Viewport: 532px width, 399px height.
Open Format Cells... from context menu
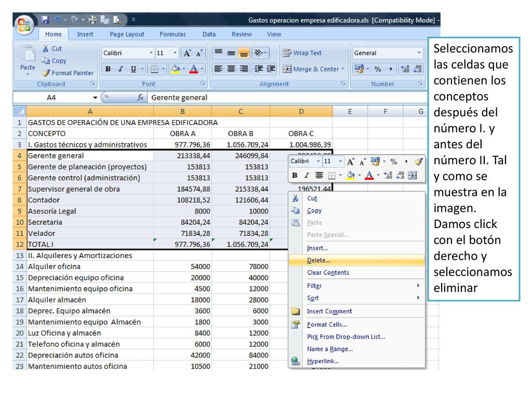coord(356,325)
